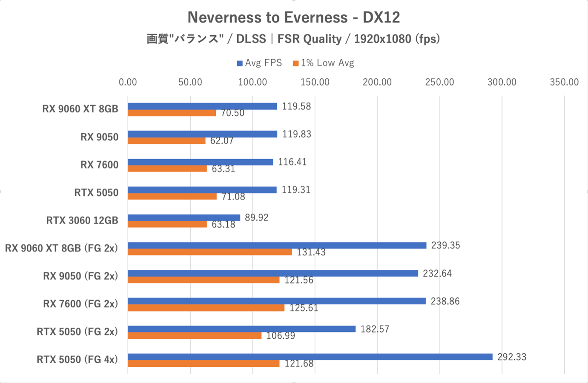Select the blue bar labeled 292.33
The height and width of the screenshot is (383, 588).
[310, 357]
